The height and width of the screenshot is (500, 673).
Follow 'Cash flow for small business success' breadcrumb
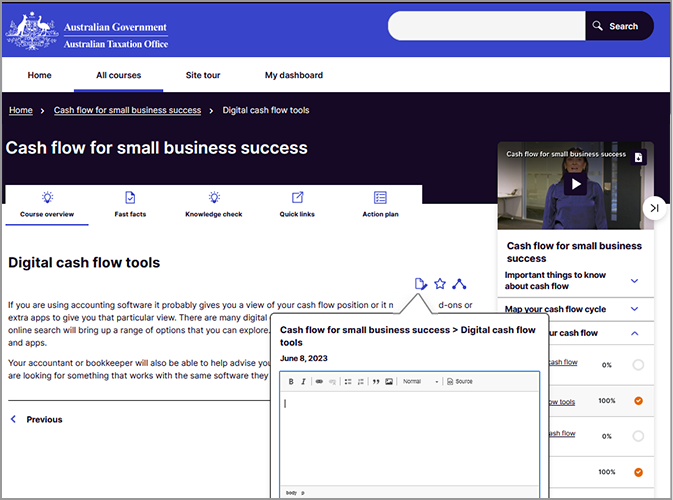tap(127, 110)
